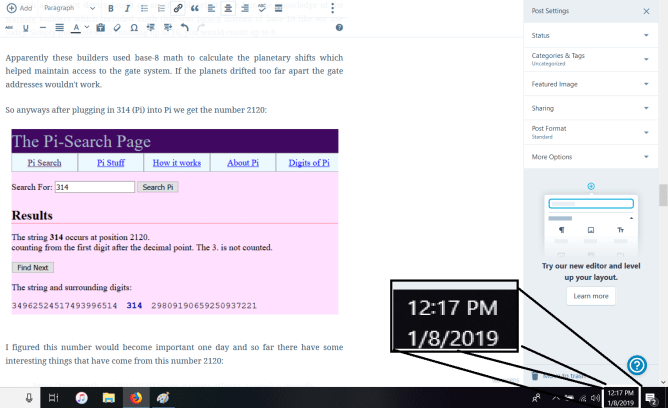Open the editor help question mark icon
The image size is (668, 408).
click(x=636, y=365)
